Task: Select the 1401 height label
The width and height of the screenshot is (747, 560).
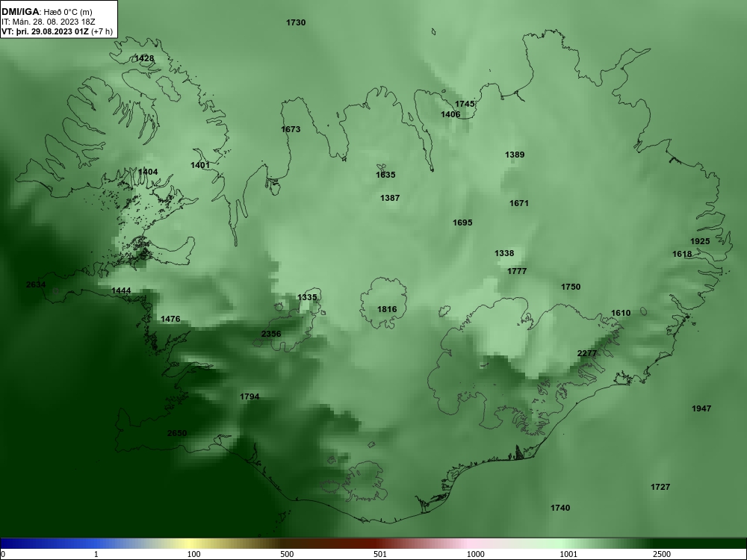Action: (x=200, y=165)
